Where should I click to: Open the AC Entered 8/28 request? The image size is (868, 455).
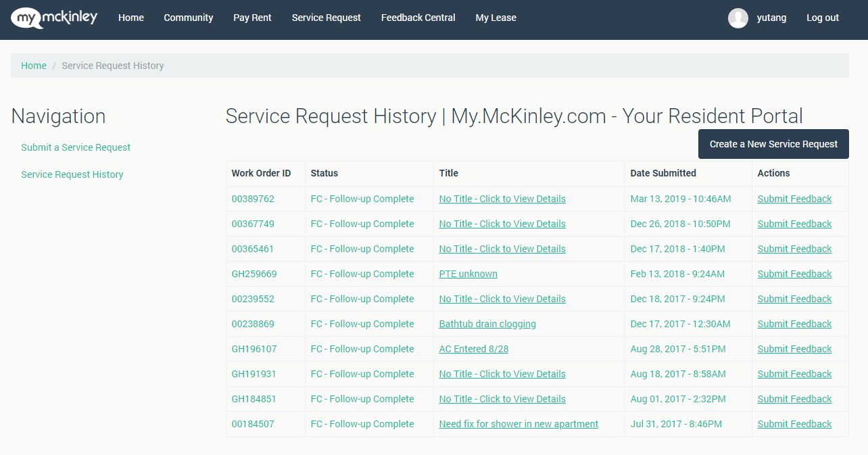coord(474,349)
